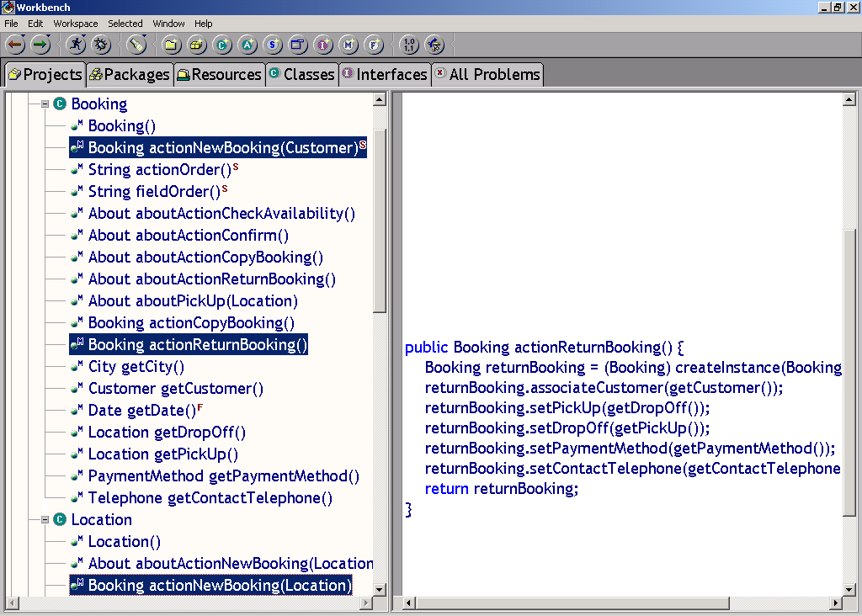The image size is (862, 616).
Task: Click the new method 'M' toolbar icon
Action: pyautogui.click(x=349, y=45)
